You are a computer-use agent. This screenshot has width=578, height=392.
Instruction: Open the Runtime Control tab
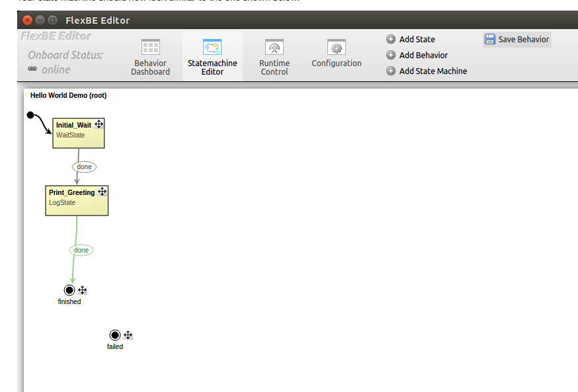click(274, 56)
